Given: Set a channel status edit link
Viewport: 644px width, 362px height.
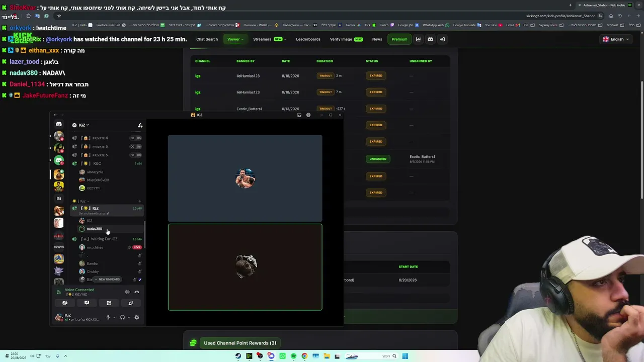Looking at the screenshot, I should point(94,214).
